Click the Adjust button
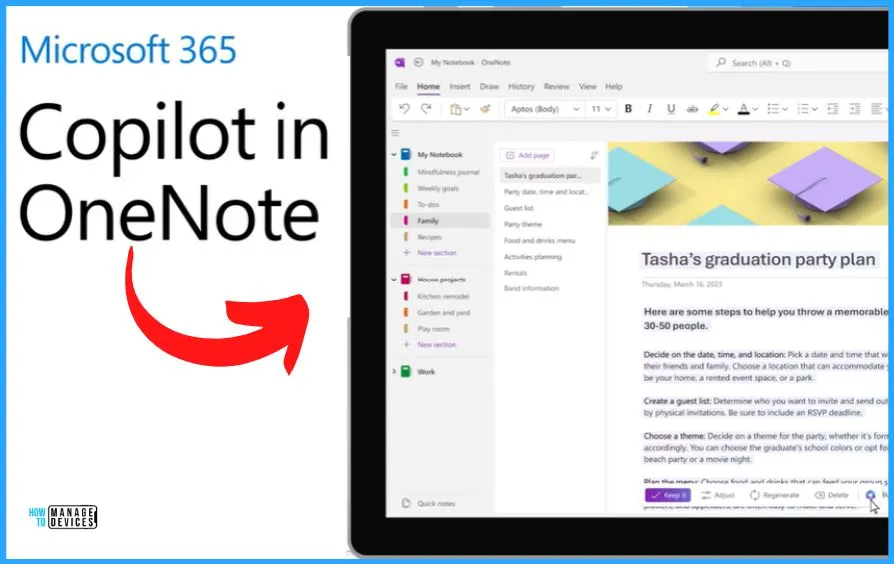The height and width of the screenshot is (564, 894). coord(718,495)
